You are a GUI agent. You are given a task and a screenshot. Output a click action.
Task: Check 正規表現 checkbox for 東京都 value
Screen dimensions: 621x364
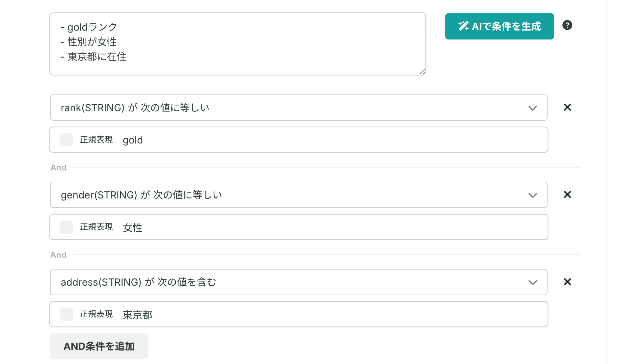[x=67, y=314]
